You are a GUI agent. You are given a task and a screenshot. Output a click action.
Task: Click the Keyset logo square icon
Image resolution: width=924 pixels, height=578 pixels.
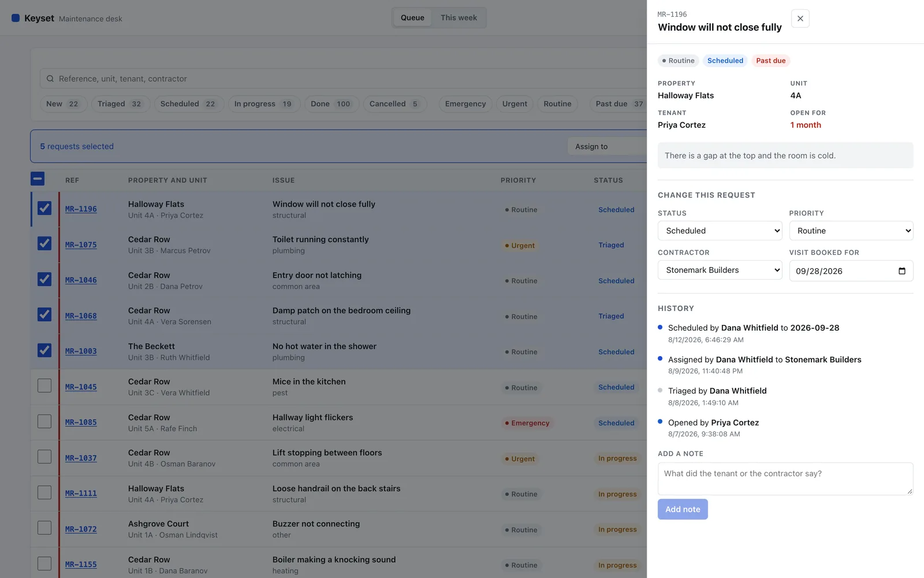click(x=16, y=18)
